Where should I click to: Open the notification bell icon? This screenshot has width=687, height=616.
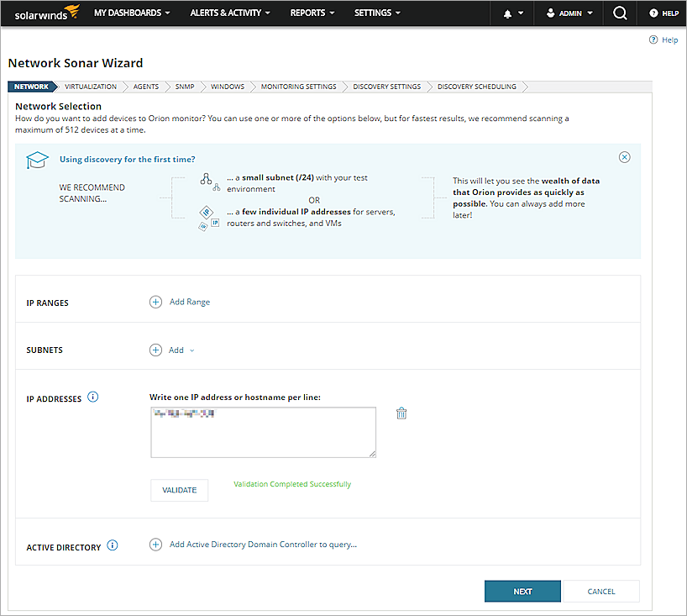[x=506, y=13]
